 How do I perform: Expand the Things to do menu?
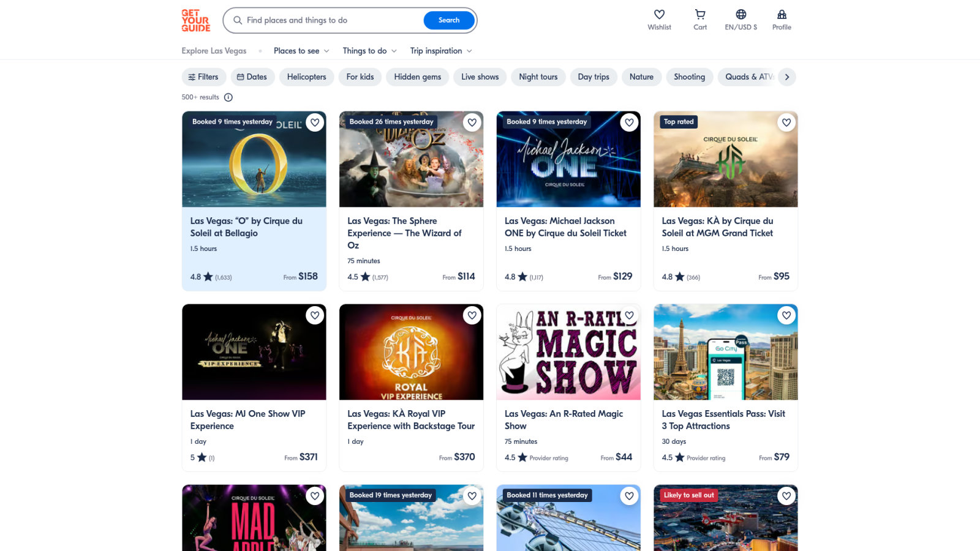point(369,51)
